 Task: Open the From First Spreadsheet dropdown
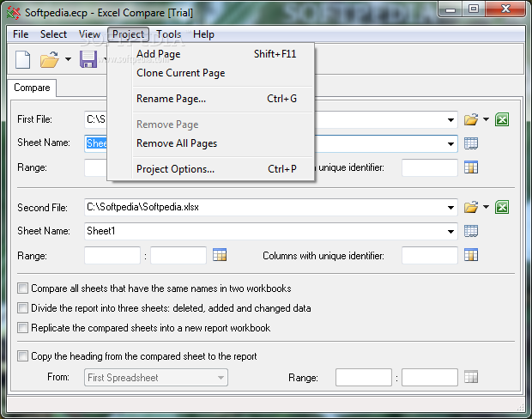click(221, 378)
